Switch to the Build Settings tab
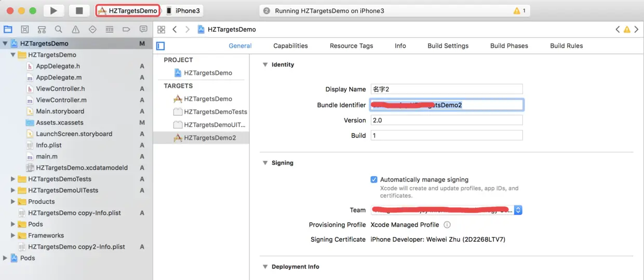 pyautogui.click(x=448, y=46)
